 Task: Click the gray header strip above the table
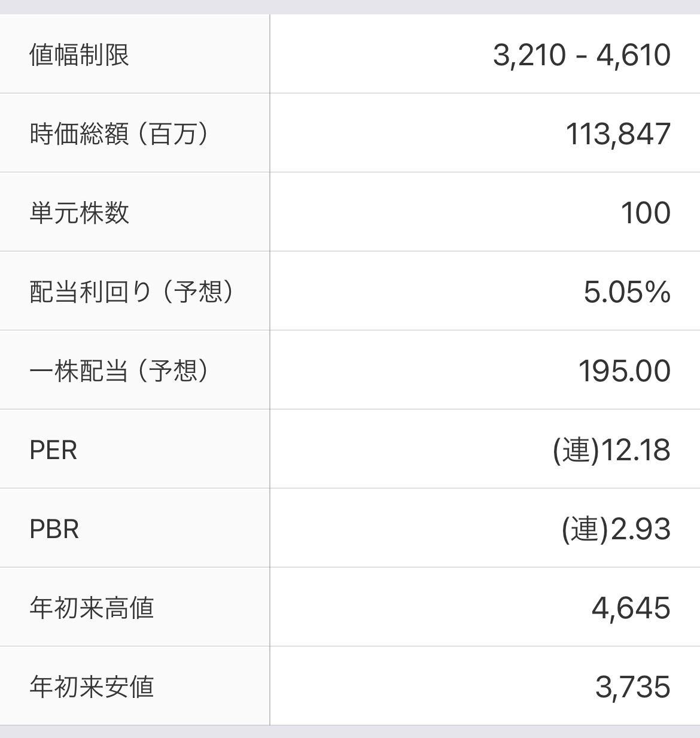tap(350, 7)
